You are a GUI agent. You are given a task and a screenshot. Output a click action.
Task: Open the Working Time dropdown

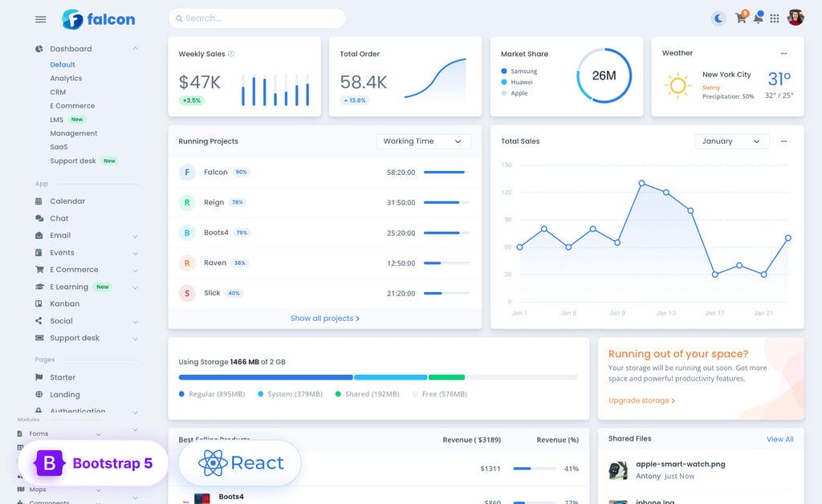click(423, 141)
